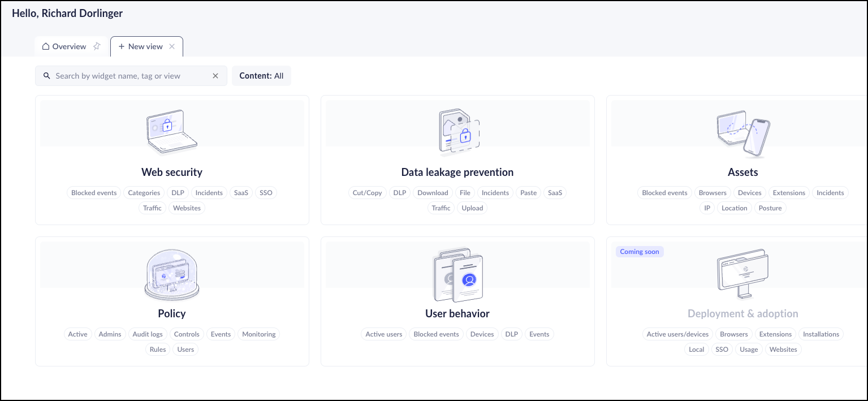
Task: Select Blocked events tag under Web security
Action: click(x=94, y=193)
